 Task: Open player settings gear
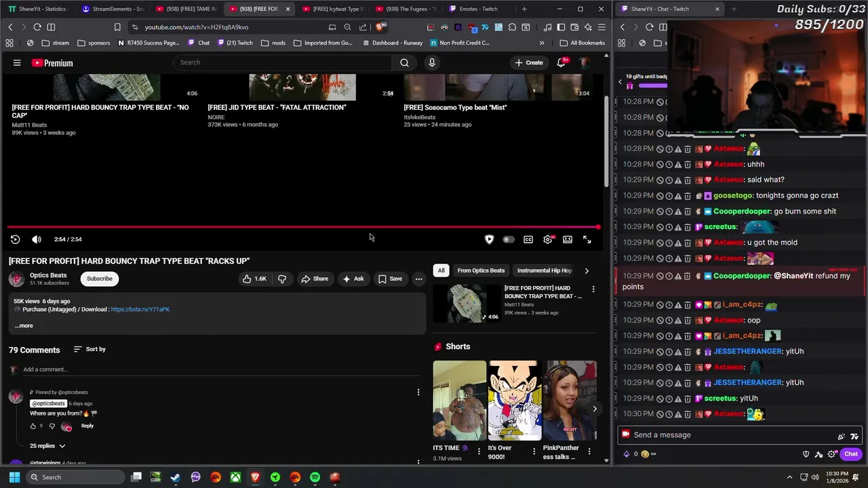[548, 239]
